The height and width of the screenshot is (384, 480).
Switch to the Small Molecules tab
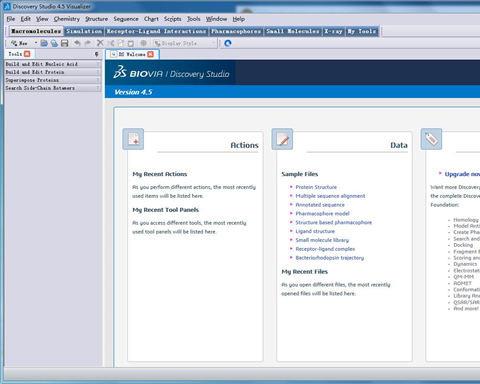point(292,31)
